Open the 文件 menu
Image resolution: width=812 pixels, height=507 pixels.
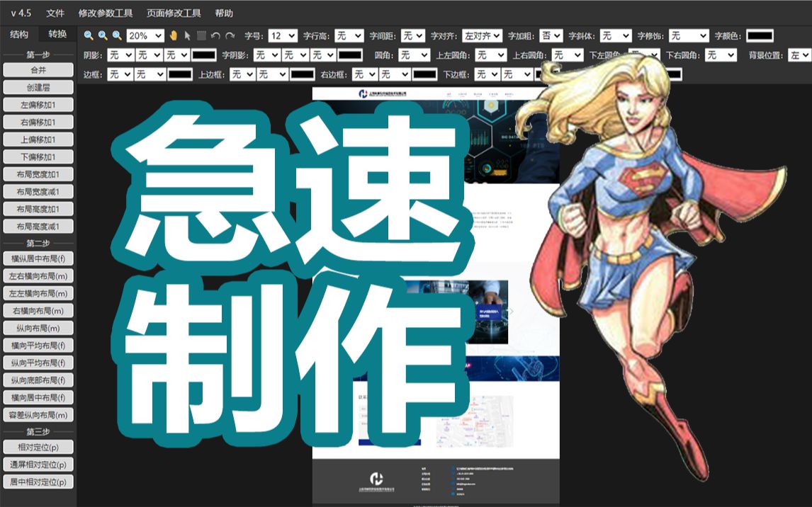pos(57,12)
